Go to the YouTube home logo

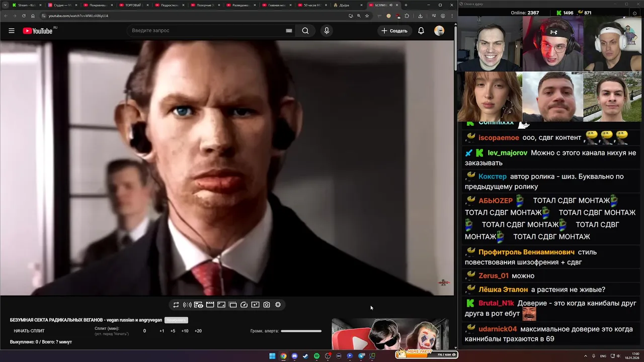click(x=38, y=31)
